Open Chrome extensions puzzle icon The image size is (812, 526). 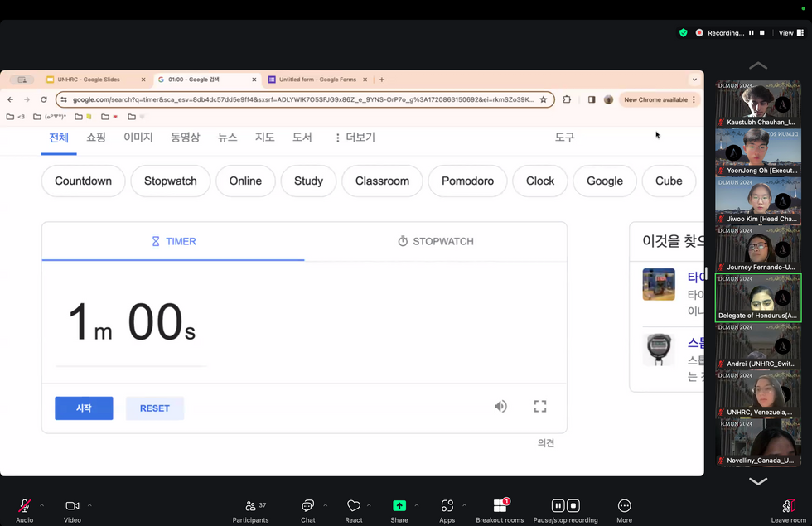click(x=567, y=99)
